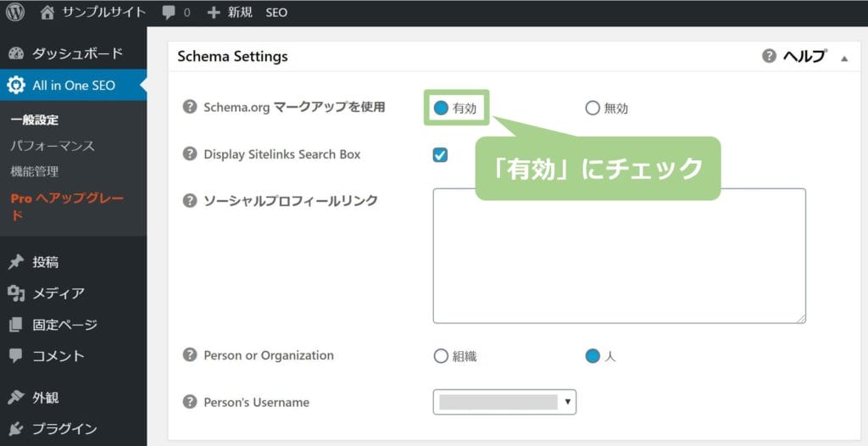Click Pro へアップグレード link
868x446 pixels.
point(66,206)
